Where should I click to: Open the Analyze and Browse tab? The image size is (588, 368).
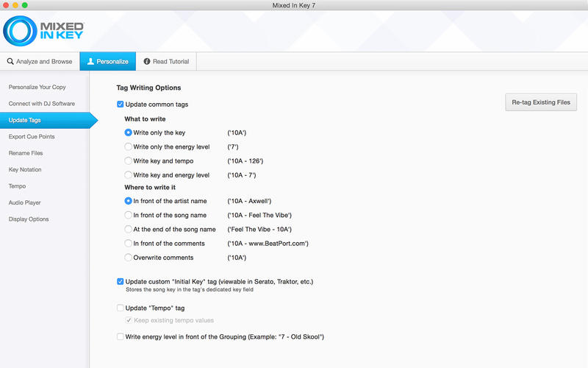tap(40, 61)
